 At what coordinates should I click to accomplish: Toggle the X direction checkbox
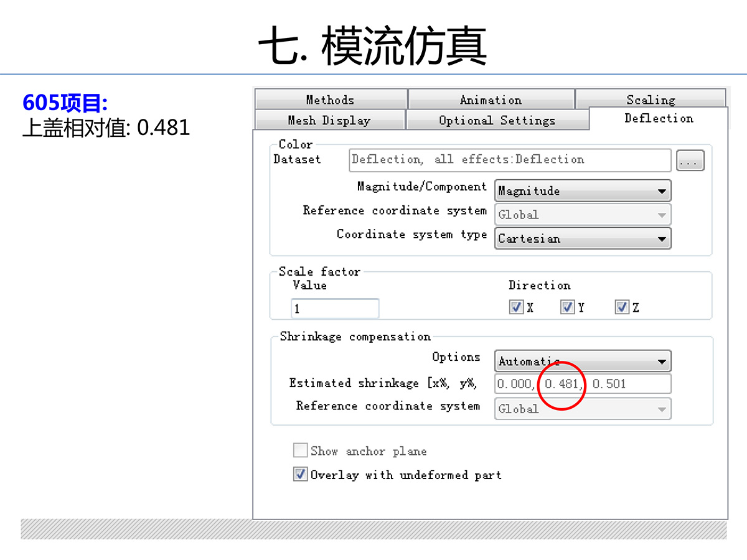516,307
